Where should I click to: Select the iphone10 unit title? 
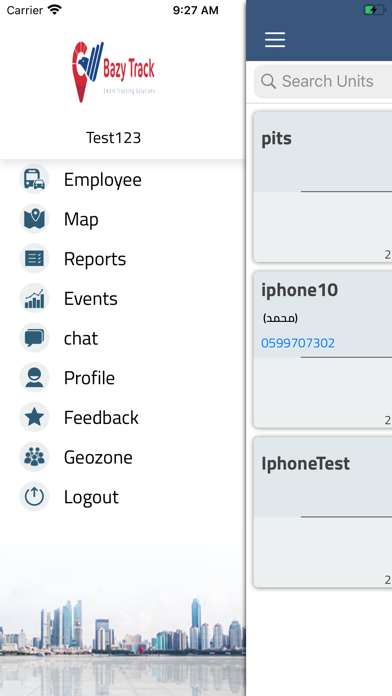(300, 290)
